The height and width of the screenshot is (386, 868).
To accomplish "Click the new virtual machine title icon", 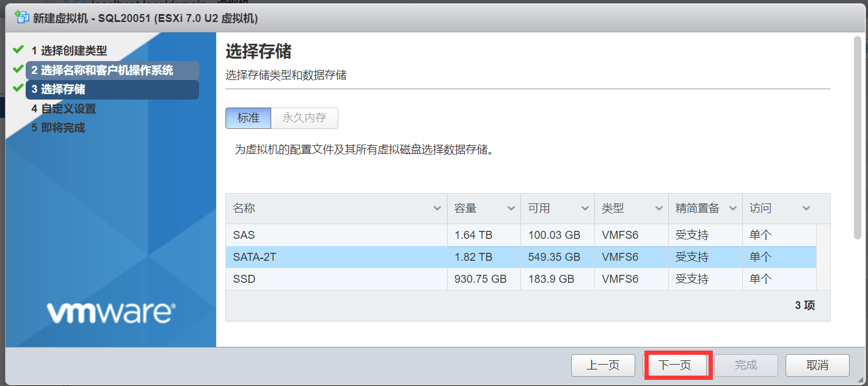I will coord(22,18).
